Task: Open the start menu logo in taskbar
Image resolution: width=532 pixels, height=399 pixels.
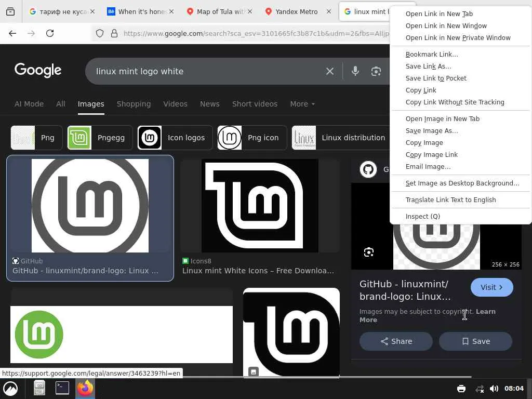Action: [x=10, y=389]
